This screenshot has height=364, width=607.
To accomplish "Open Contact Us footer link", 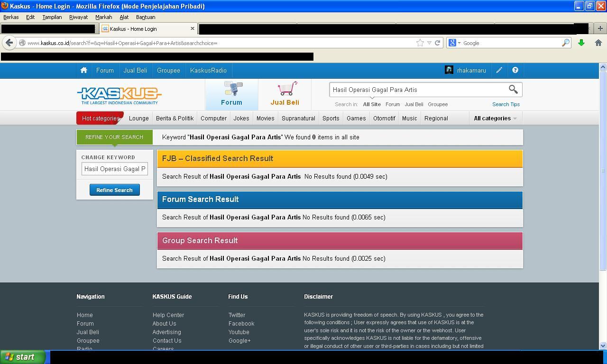I will [x=167, y=341].
